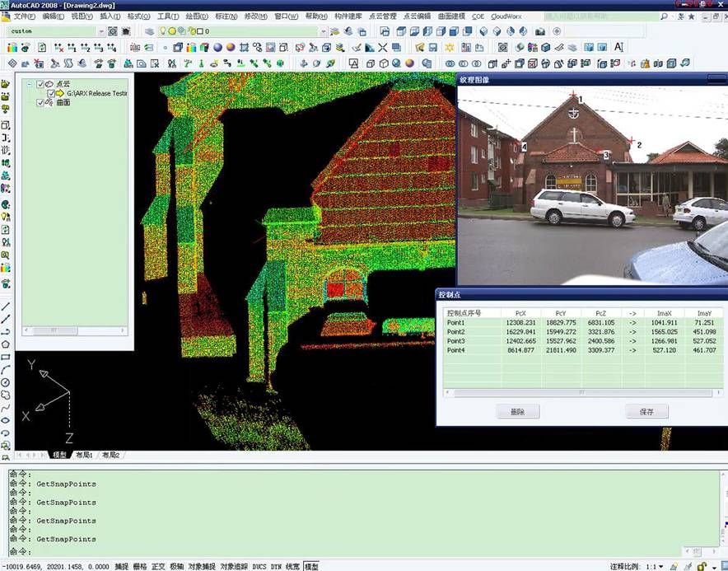The width and height of the screenshot is (728, 571).
Task: Click the search magnifier icon in help box
Action: coord(664,16)
